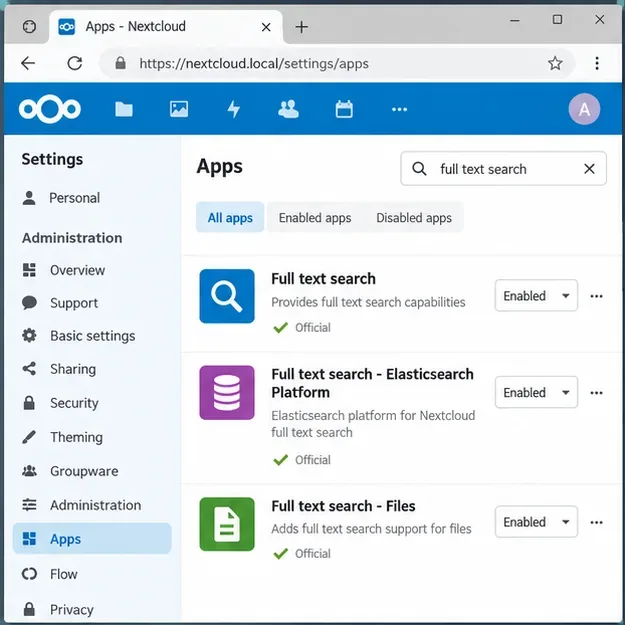Clear the full text search query
Screen dimensions: 625x625
click(589, 169)
